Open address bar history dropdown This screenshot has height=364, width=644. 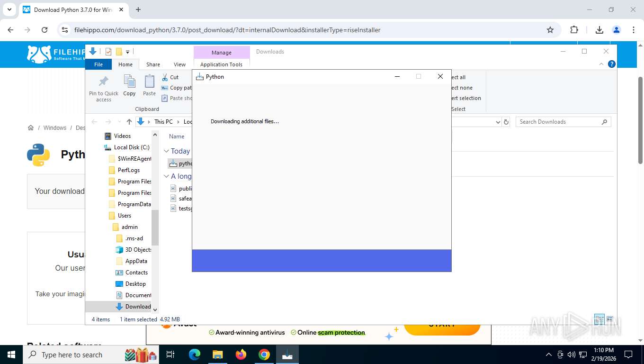click(498, 122)
